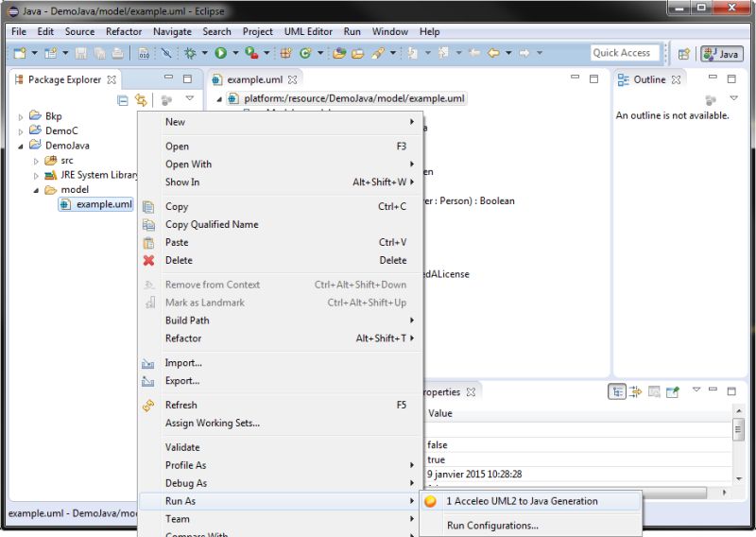Screen dimensions: 756x537
Task: Choose Export... from the context menu
Action: tap(279, 381)
